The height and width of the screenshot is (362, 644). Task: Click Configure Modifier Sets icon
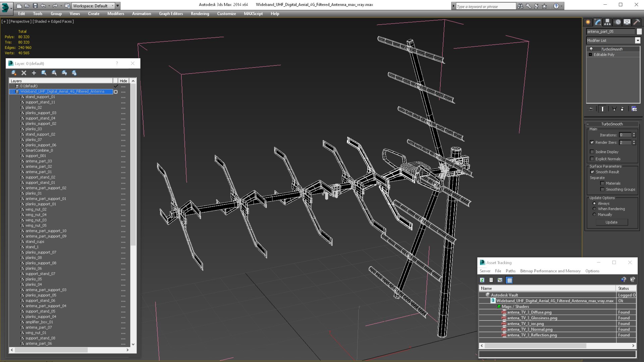tap(634, 109)
